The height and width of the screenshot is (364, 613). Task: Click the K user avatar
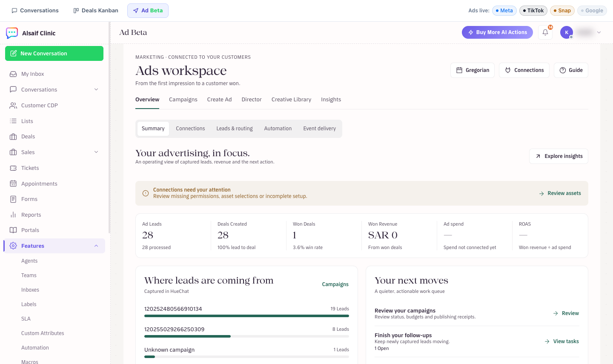click(x=567, y=32)
